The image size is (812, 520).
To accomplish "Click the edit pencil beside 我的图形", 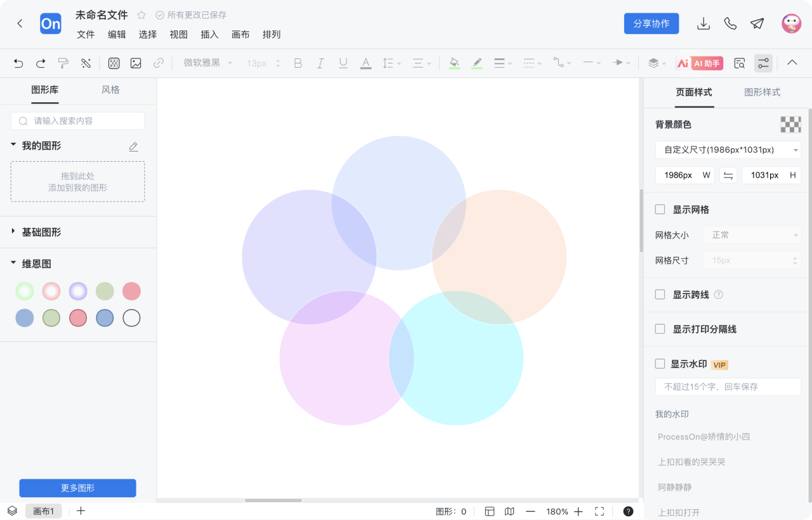I will (x=133, y=146).
